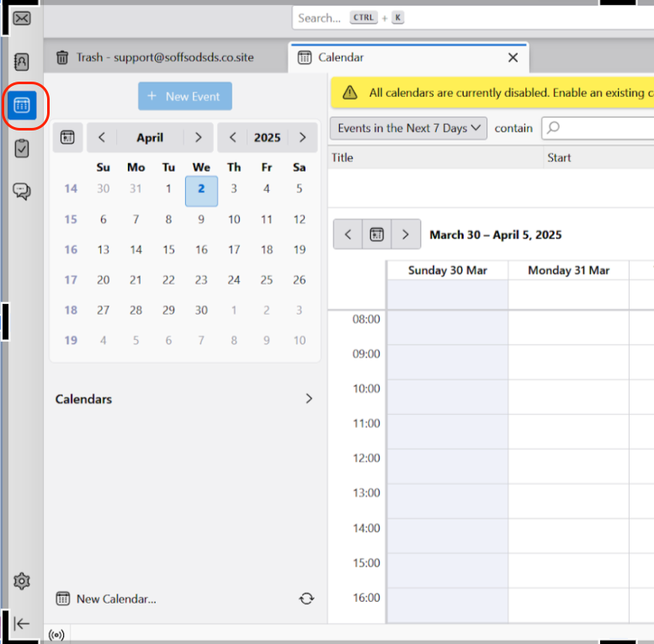Select the Calendar tab
This screenshot has height=644, width=654.
[x=409, y=57]
